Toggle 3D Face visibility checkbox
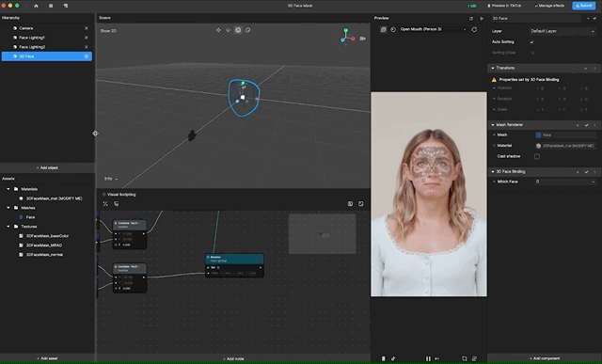Screen dimensions: 602x364 click(x=86, y=56)
